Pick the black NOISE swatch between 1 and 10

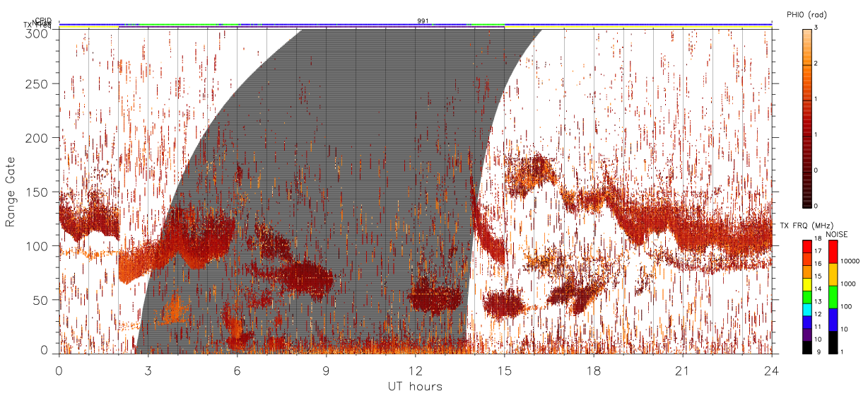(x=833, y=342)
